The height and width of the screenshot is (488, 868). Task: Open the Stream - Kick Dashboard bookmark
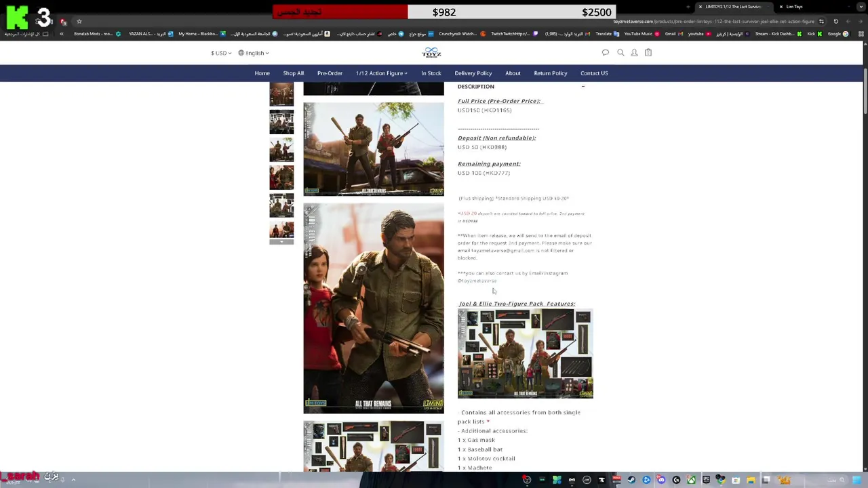coord(778,34)
